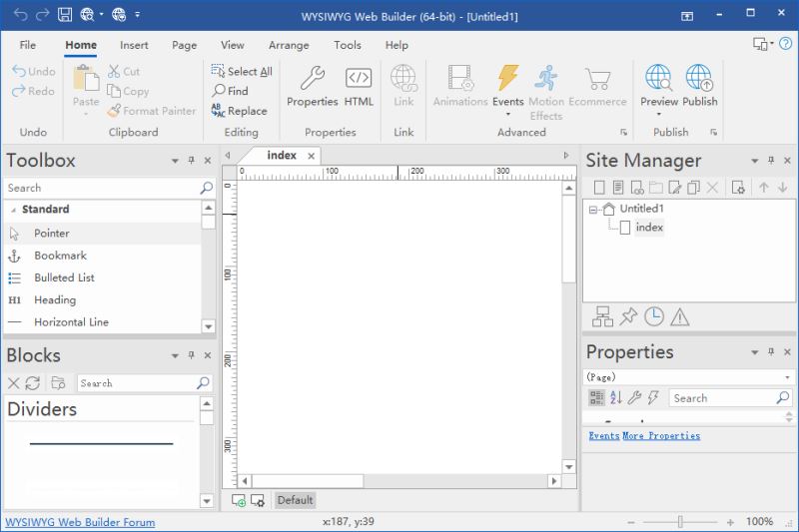Click the add breakpoint icon below canvas

pos(239,500)
